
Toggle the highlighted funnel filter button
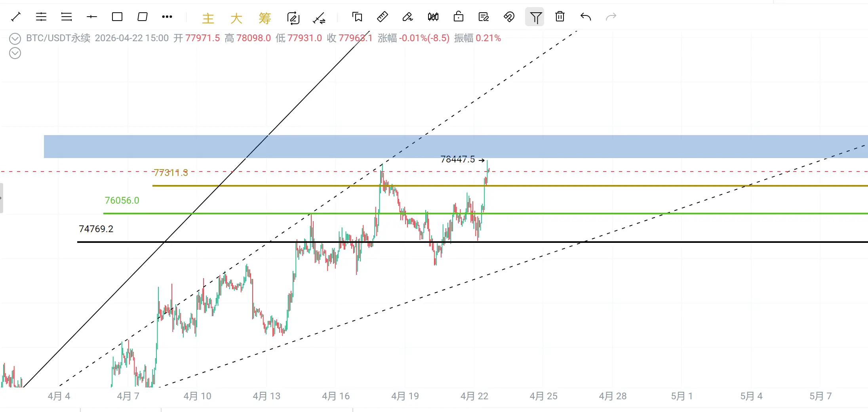click(x=535, y=17)
